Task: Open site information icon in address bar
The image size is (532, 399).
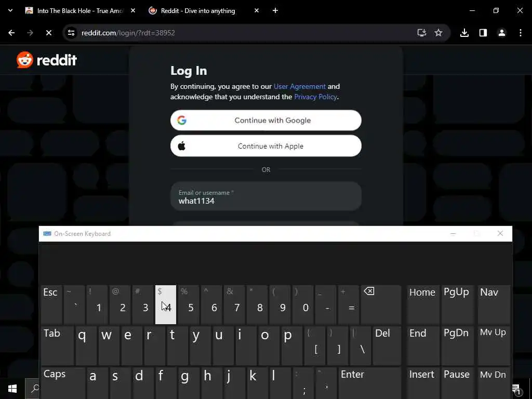Action: 71,33
